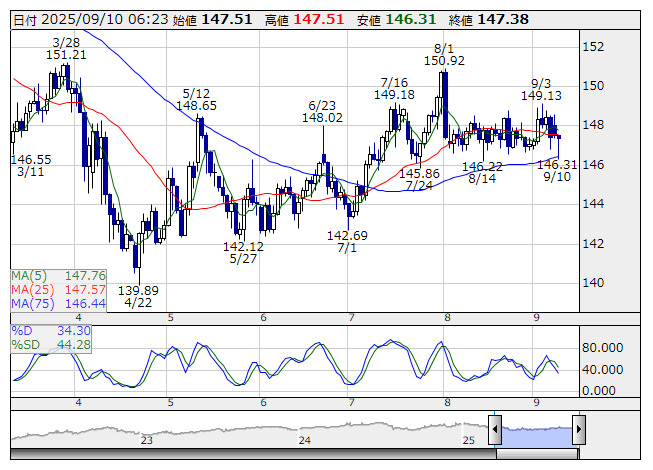Click the closing price value 147.38
This screenshot has height=470, width=653.
coord(501,20)
